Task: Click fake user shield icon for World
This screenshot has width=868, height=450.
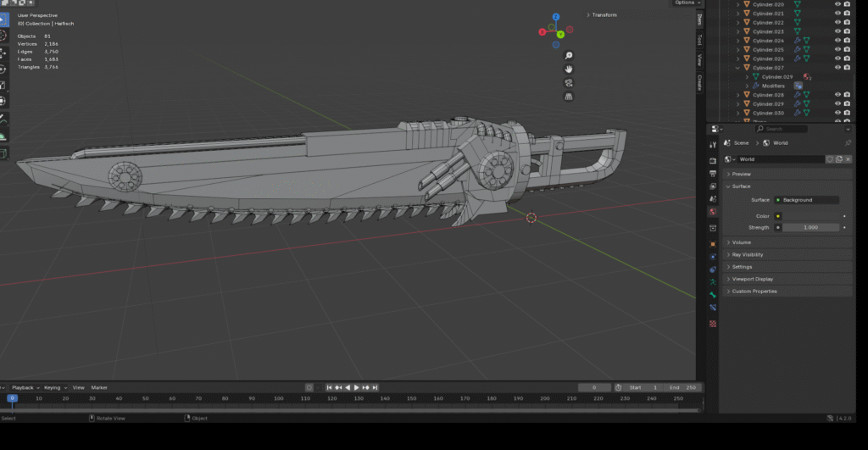Action: (829, 159)
